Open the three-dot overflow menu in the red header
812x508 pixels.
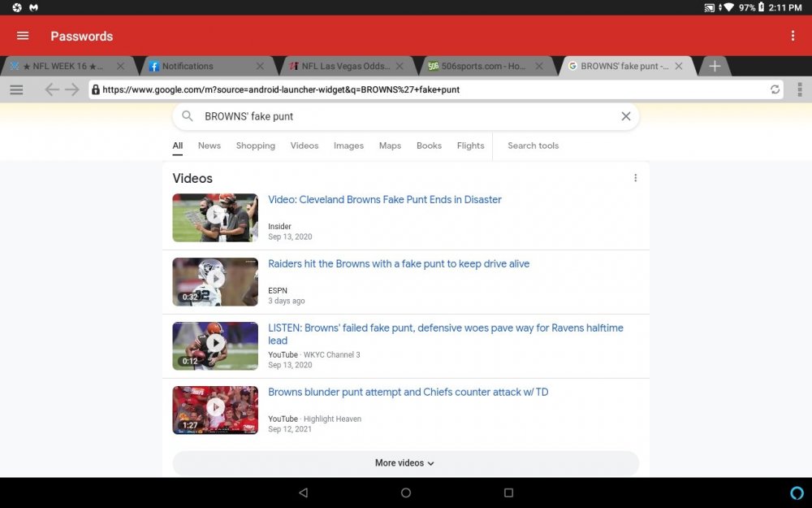(x=793, y=36)
